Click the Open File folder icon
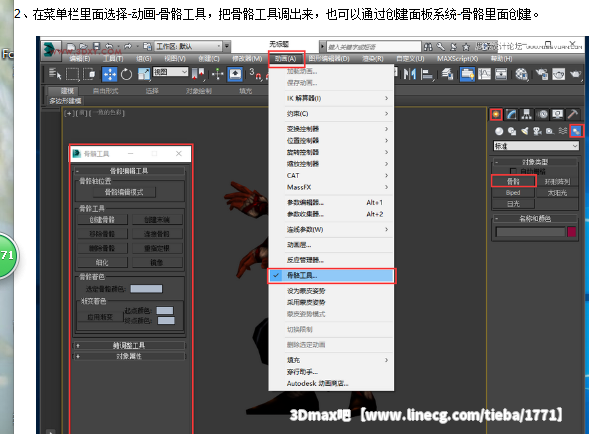This screenshot has height=434, width=602. point(84,46)
